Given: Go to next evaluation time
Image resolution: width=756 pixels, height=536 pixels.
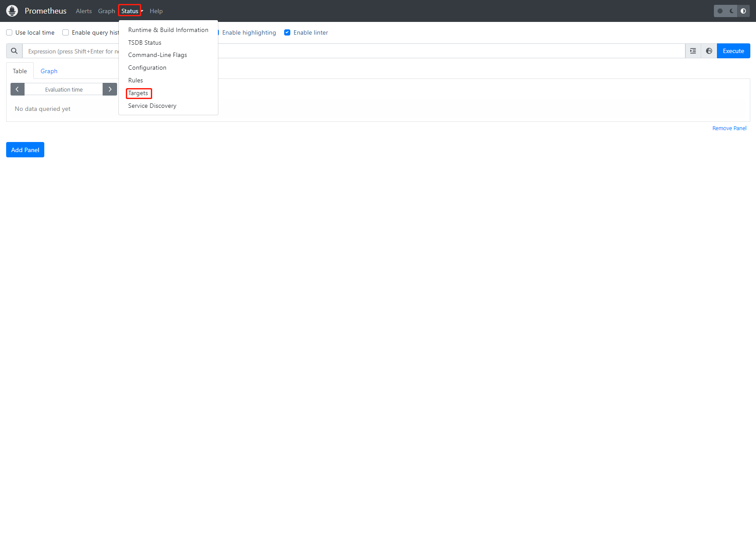Looking at the screenshot, I should (x=110, y=89).
